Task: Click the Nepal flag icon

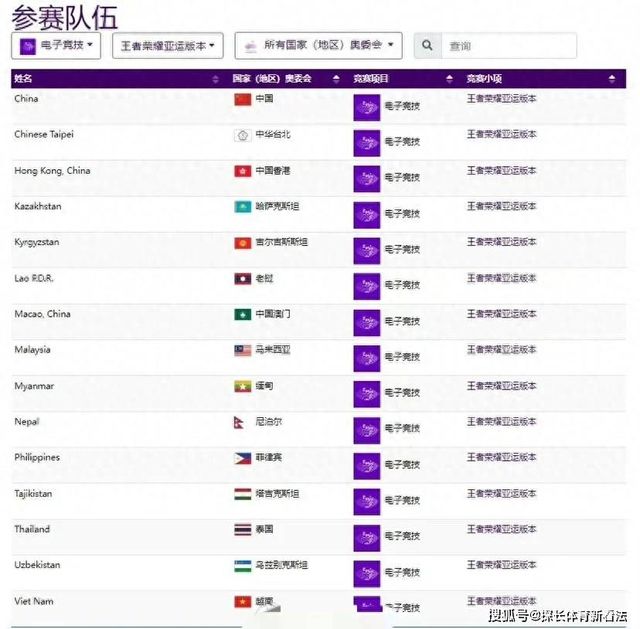Action: 240,422
